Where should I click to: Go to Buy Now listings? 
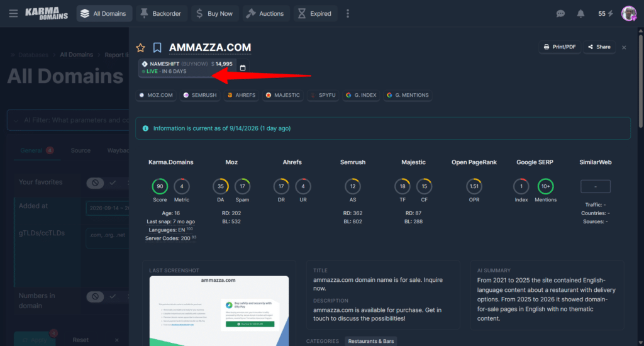point(214,14)
